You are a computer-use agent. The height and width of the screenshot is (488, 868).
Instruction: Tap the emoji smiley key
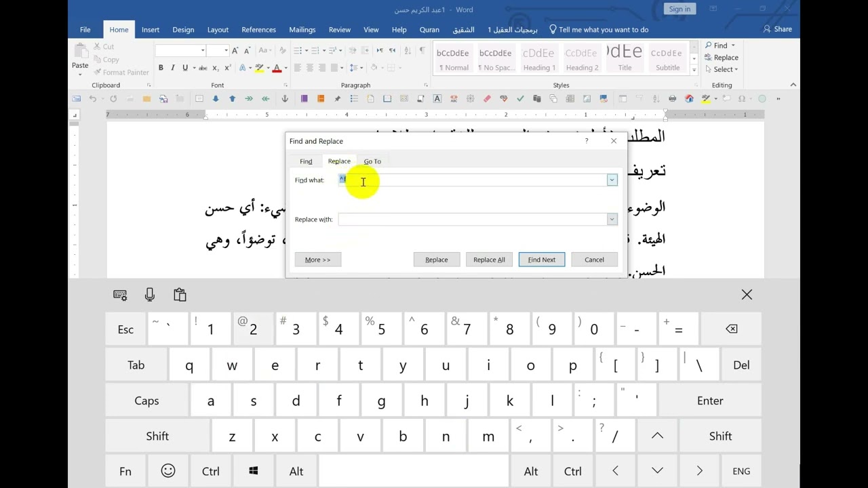point(168,471)
